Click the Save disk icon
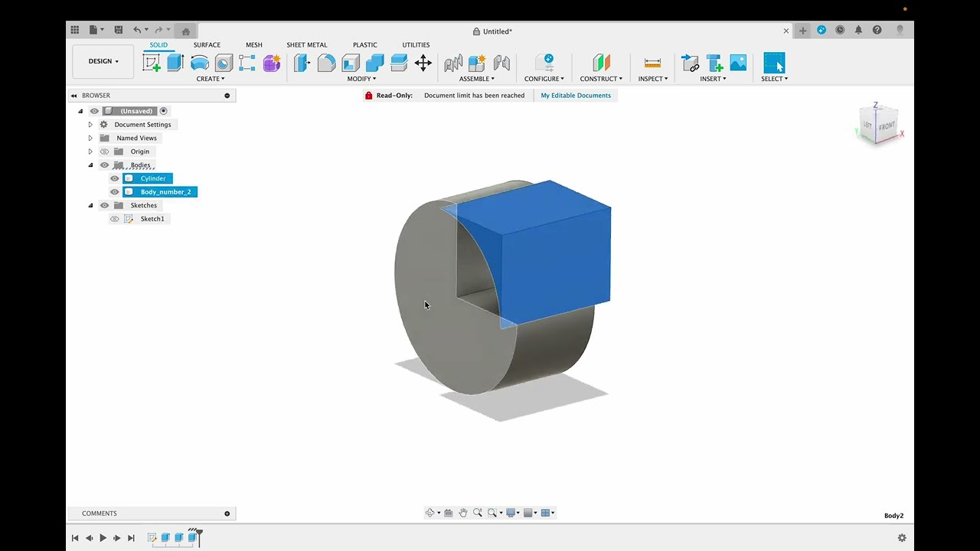Viewport: 980px width, 551px height. pyautogui.click(x=119, y=30)
